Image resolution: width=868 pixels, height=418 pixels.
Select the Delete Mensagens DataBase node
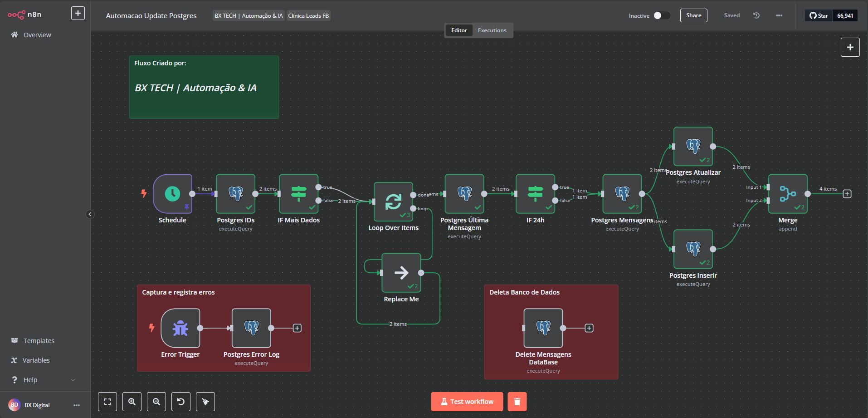(x=543, y=328)
